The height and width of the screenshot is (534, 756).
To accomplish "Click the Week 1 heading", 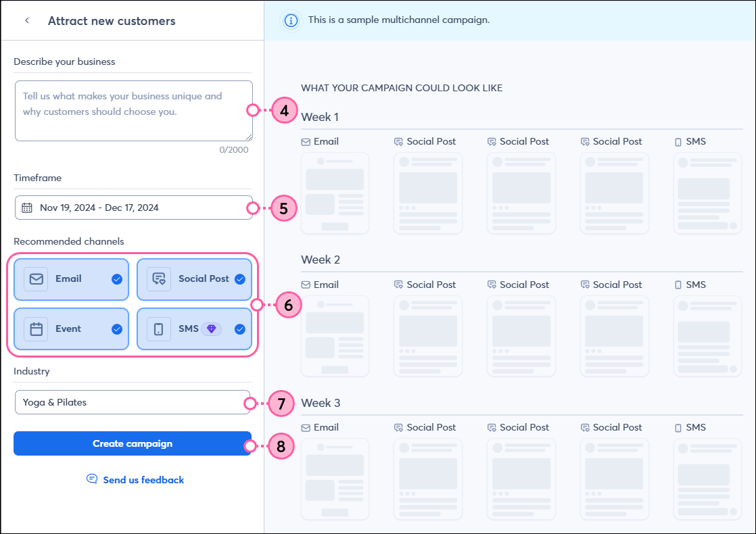I will [x=320, y=117].
